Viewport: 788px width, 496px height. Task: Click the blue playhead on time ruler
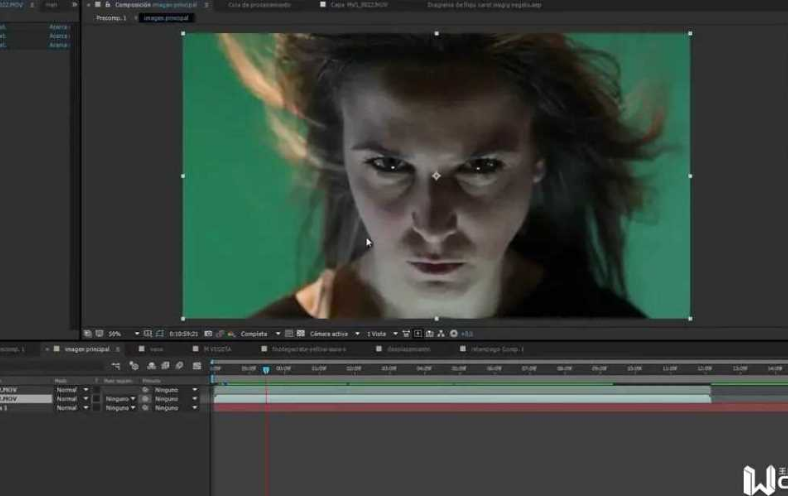point(266,370)
